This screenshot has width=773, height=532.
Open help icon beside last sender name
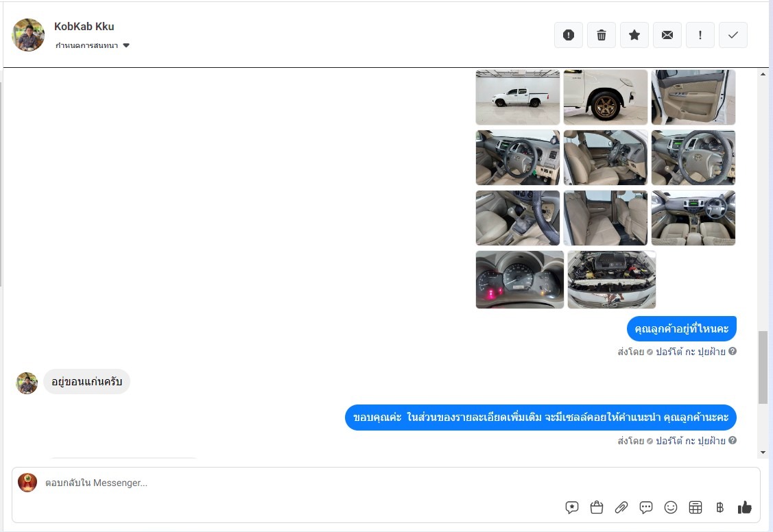point(733,440)
